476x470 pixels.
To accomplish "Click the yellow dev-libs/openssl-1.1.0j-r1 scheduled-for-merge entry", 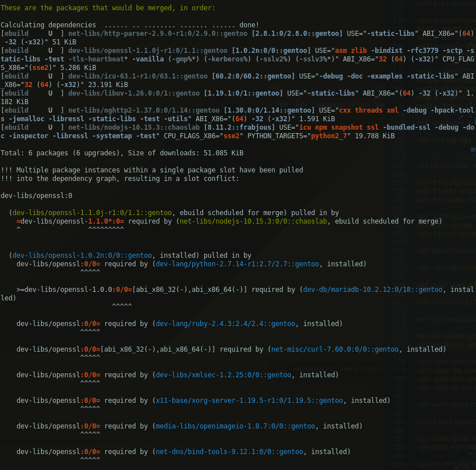I will pyautogui.click(x=92, y=212).
